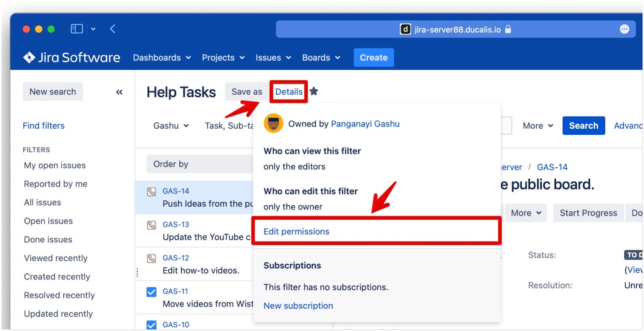Click the Save as button
Screen dimensions: 644x331
coord(247,92)
